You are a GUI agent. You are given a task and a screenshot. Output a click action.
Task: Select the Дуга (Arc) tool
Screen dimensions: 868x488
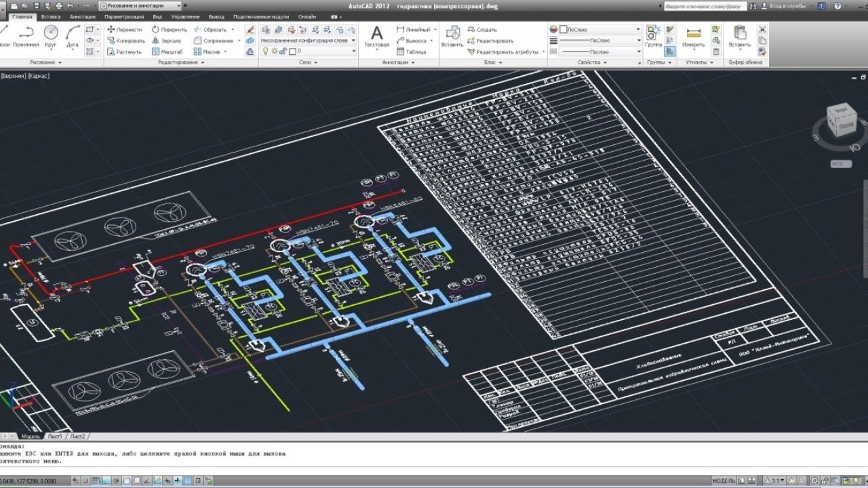tap(73, 37)
